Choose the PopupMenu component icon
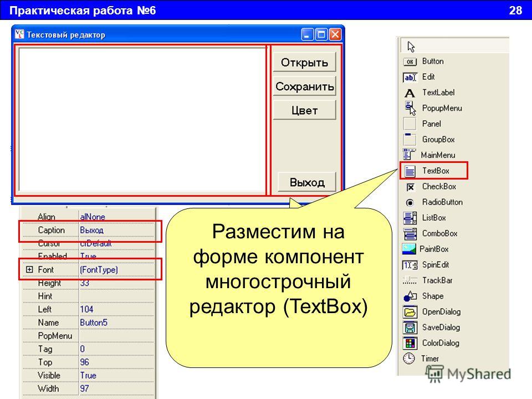This screenshot has height=399, width=532. click(410, 108)
